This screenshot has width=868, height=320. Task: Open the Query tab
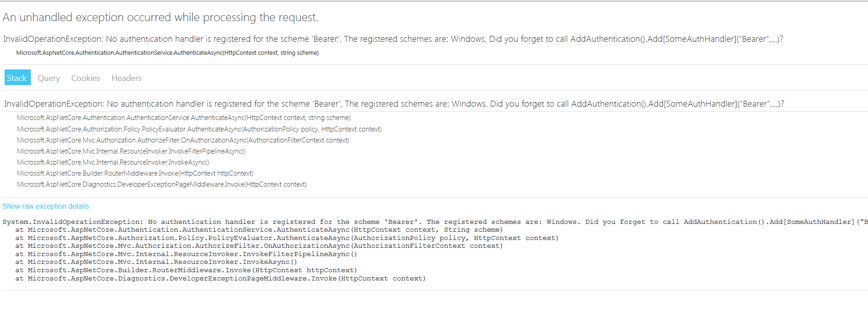49,78
